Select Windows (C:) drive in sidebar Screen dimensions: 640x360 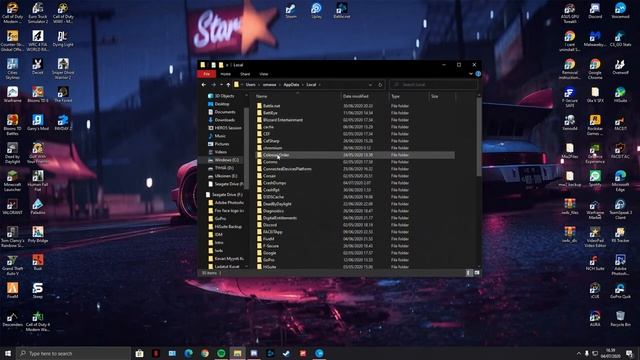tap(223, 160)
